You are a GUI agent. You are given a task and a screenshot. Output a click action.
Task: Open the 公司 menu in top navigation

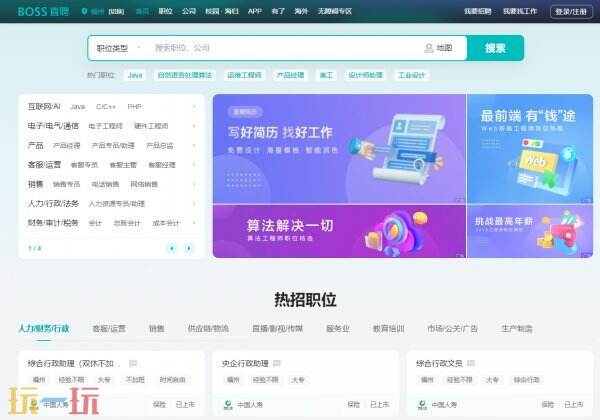[189, 11]
